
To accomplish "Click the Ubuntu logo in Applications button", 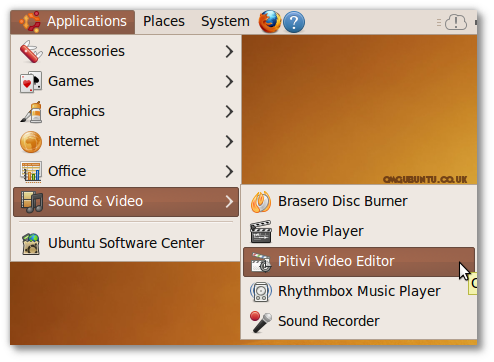I will pyautogui.click(x=30, y=22).
